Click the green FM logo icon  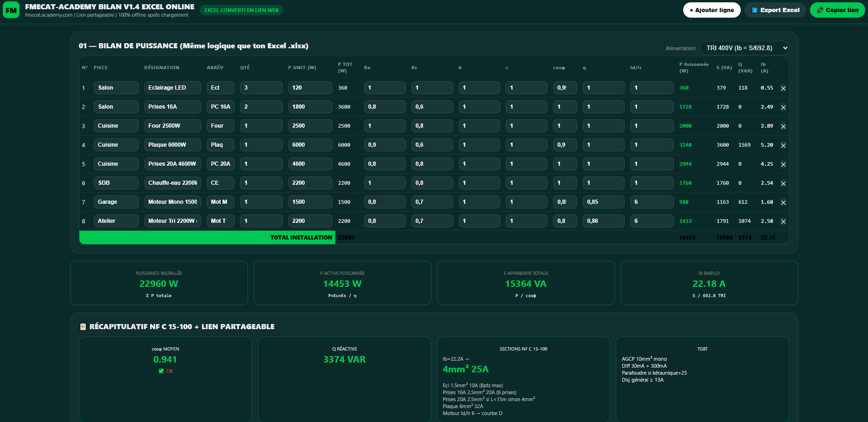tap(11, 10)
